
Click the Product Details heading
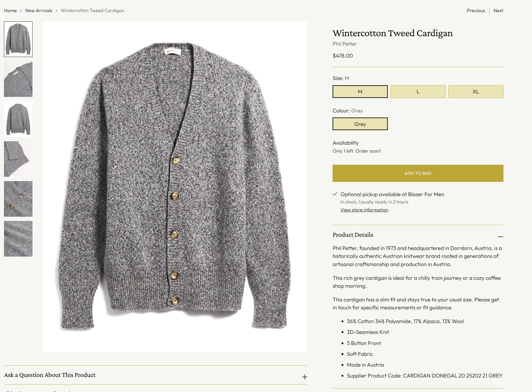click(353, 235)
